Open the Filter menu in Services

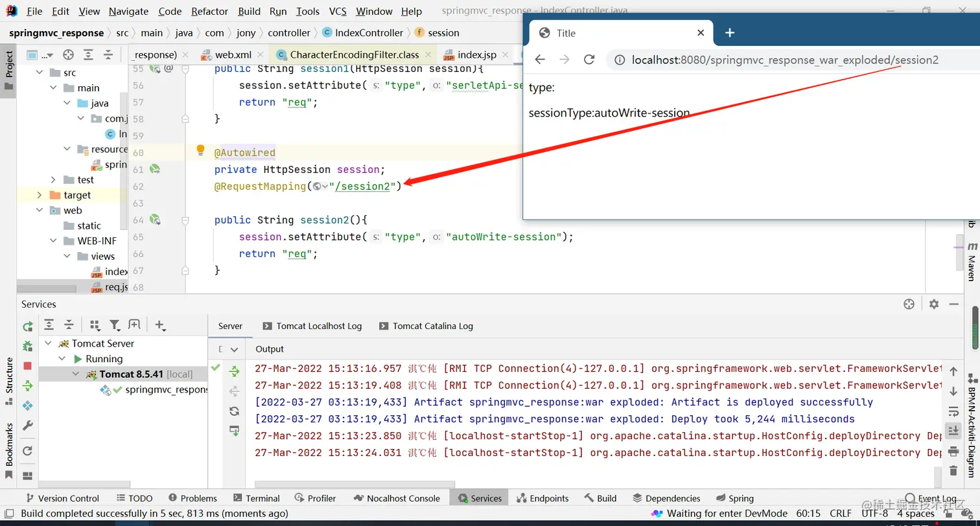(x=115, y=325)
